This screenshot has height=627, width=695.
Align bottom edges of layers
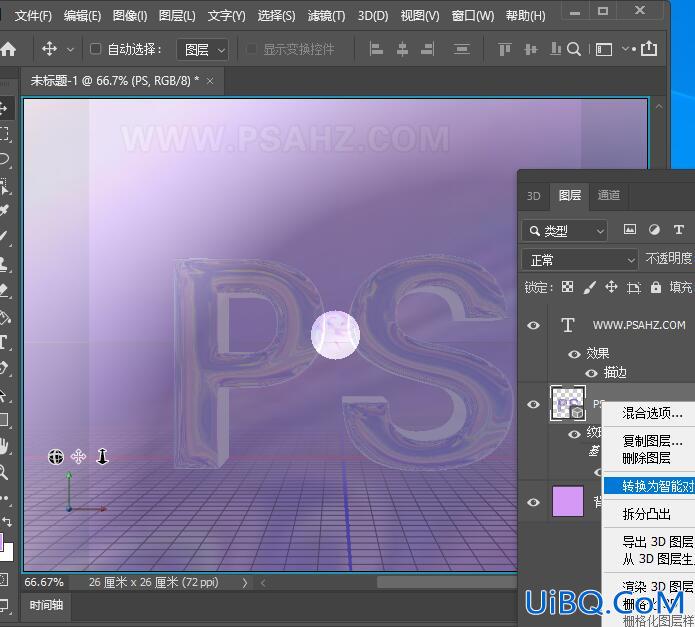click(x=555, y=49)
